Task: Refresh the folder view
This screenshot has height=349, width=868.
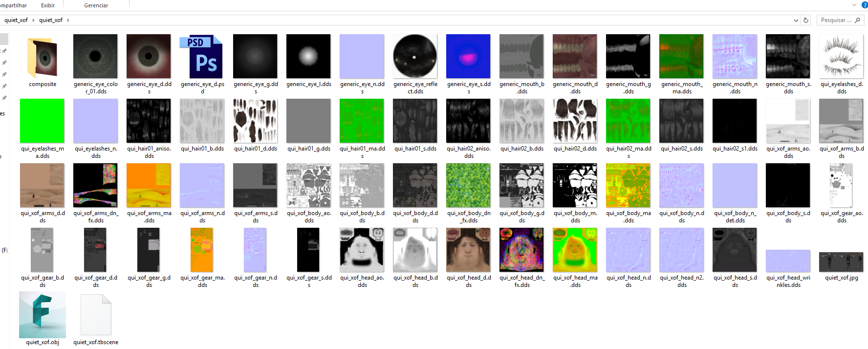Action: coord(806,20)
